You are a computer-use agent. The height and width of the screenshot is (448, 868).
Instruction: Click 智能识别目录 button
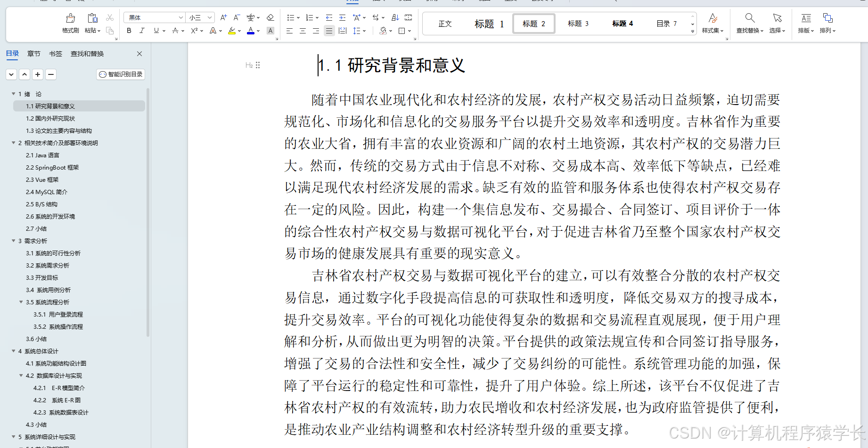(x=121, y=74)
